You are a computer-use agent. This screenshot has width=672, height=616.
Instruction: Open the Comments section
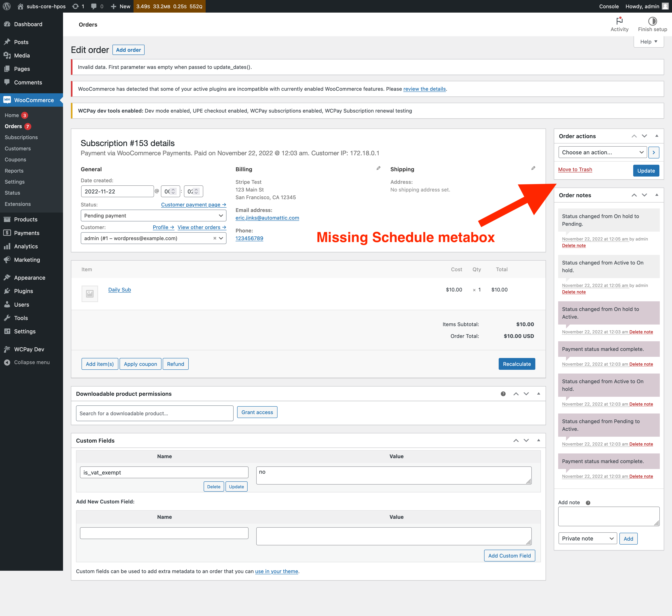28,82
